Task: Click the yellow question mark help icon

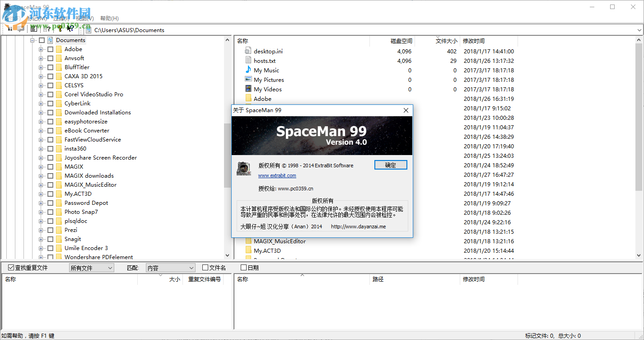Action: click(x=60, y=28)
